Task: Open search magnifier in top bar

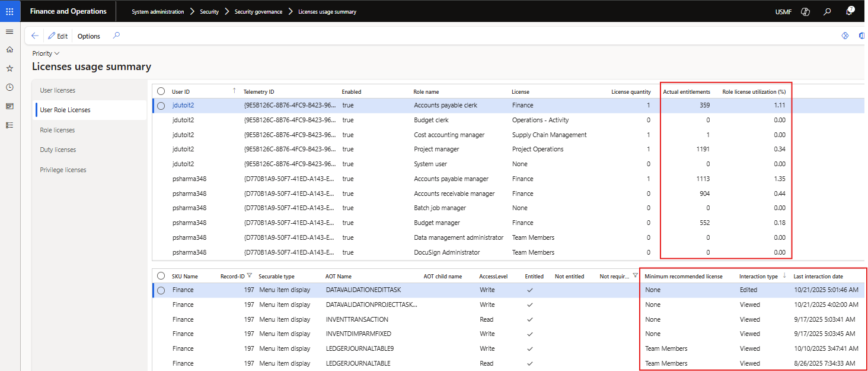Action: click(827, 12)
